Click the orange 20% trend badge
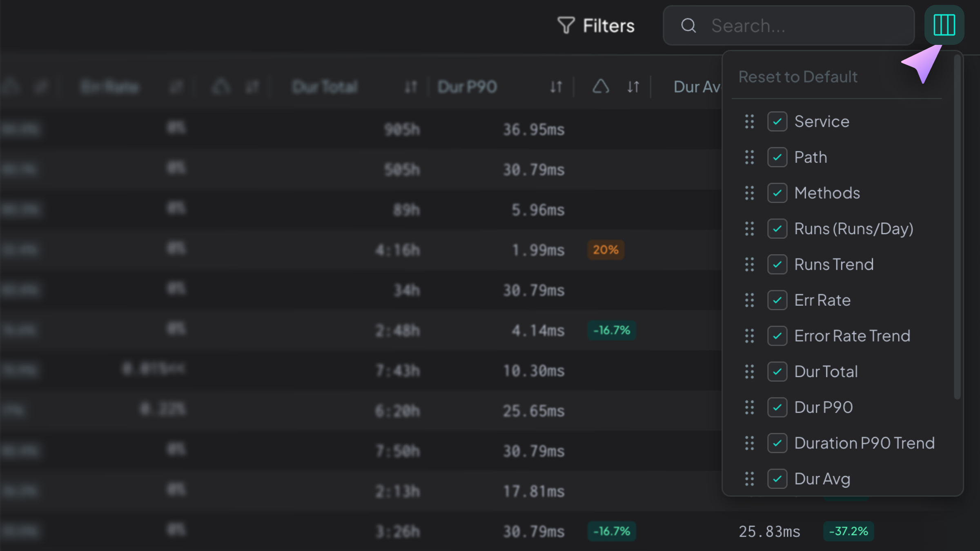The image size is (980, 551). tap(606, 250)
